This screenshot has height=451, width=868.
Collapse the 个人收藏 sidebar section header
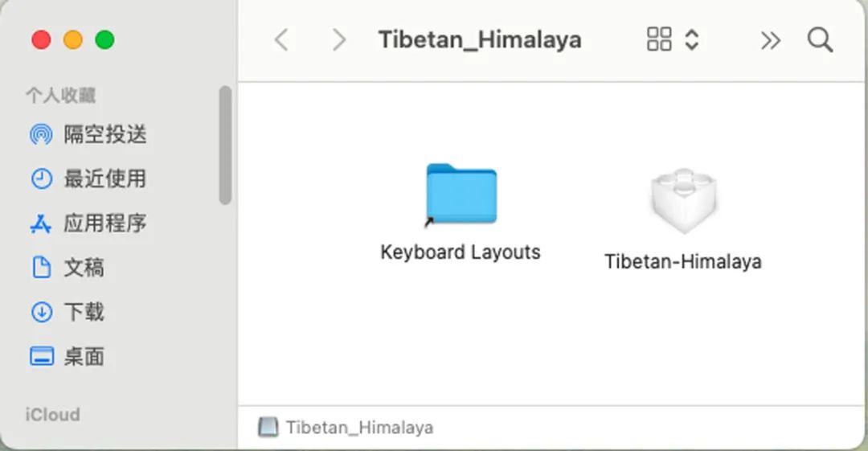pos(61,96)
